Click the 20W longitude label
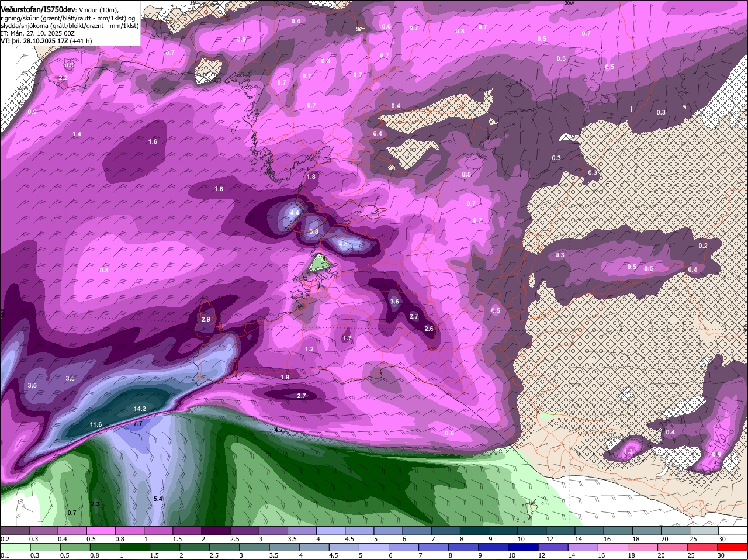 (570, 3)
